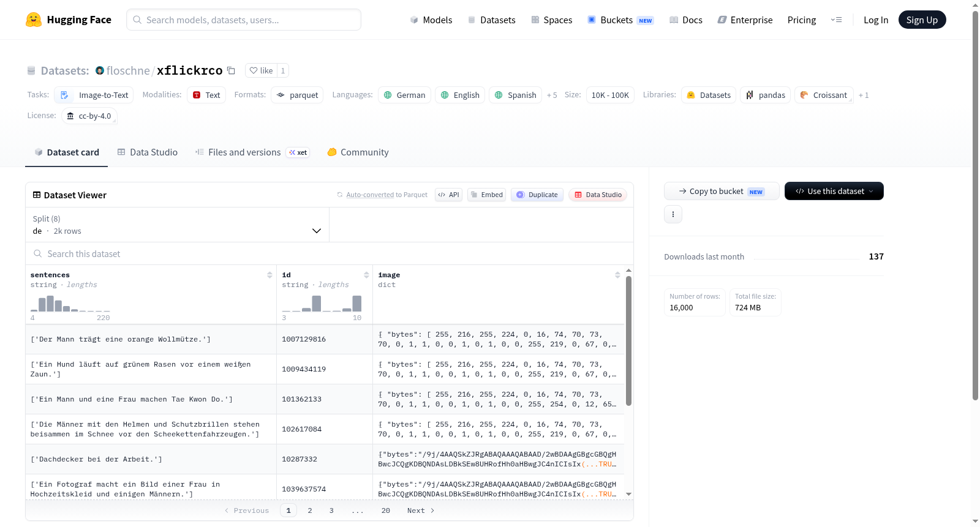The width and height of the screenshot is (980, 527).
Task: Switch to the Dataset card tab
Action: 67,152
